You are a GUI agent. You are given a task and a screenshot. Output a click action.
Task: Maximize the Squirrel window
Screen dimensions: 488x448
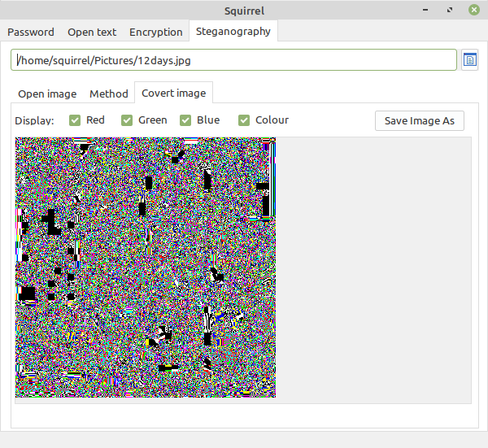[450, 11]
